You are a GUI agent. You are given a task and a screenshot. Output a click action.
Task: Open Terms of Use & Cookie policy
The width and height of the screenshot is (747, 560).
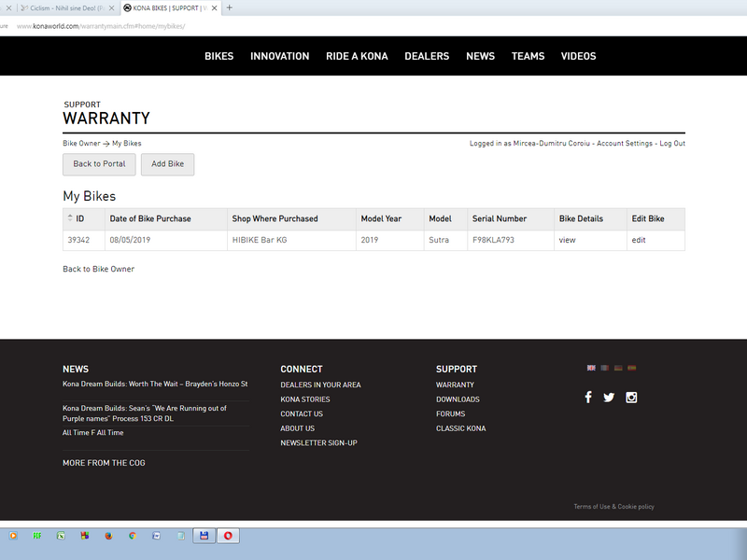[613, 507]
